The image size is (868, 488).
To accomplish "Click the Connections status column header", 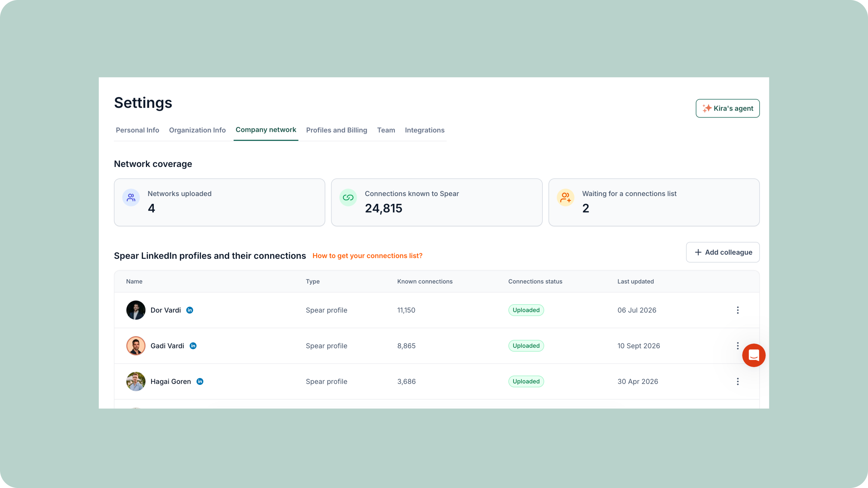I will pos(535,281).
